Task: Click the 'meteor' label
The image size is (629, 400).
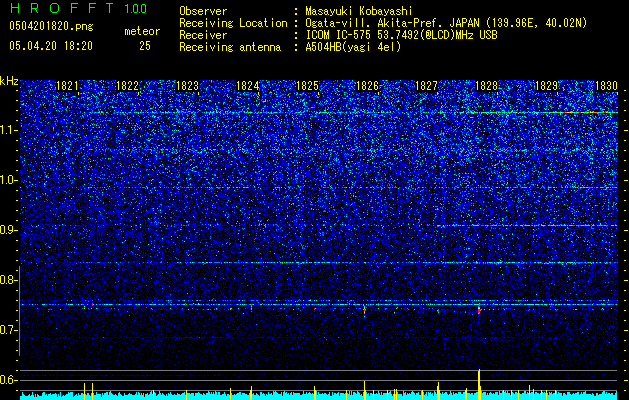Action: coord(142,31)
